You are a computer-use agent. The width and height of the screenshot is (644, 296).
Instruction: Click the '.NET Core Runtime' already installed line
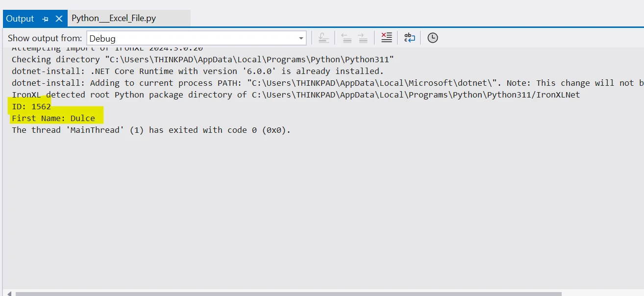(198, 71)
